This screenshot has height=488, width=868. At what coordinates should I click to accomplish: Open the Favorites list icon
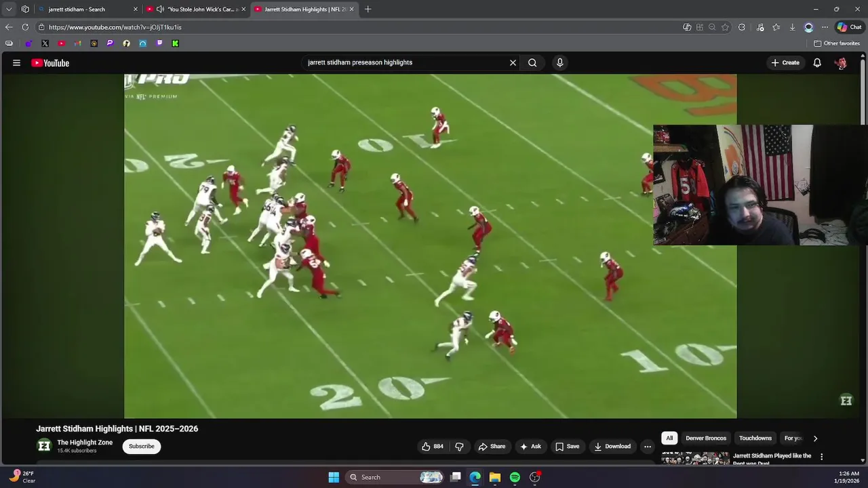776,27
